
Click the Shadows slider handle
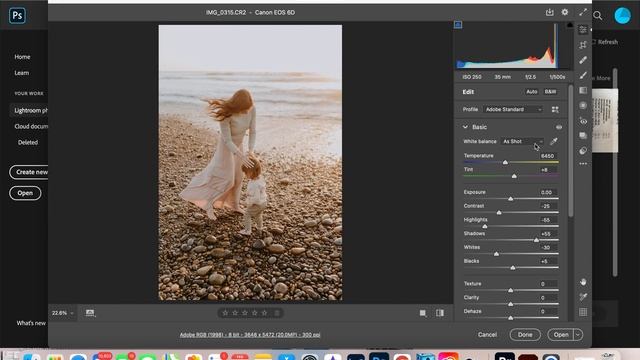point(536,240)
